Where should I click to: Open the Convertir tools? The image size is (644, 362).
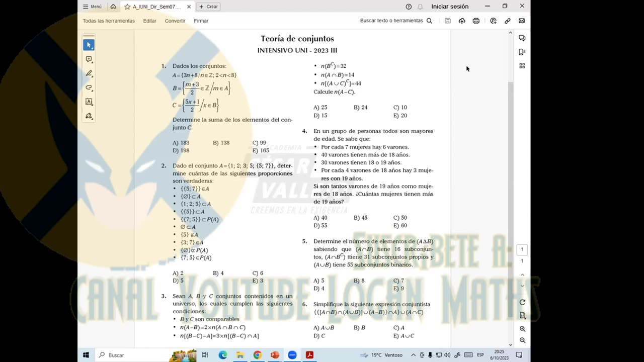tap(175, 21)
